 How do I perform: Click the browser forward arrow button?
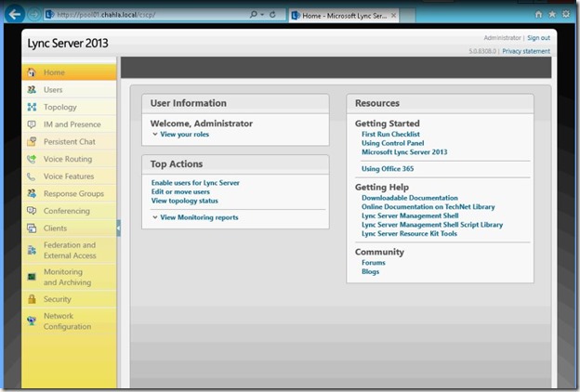pos(34,15)
